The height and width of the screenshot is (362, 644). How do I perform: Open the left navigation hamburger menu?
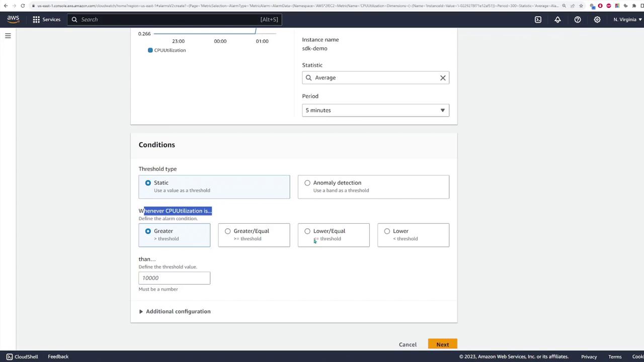8,36
